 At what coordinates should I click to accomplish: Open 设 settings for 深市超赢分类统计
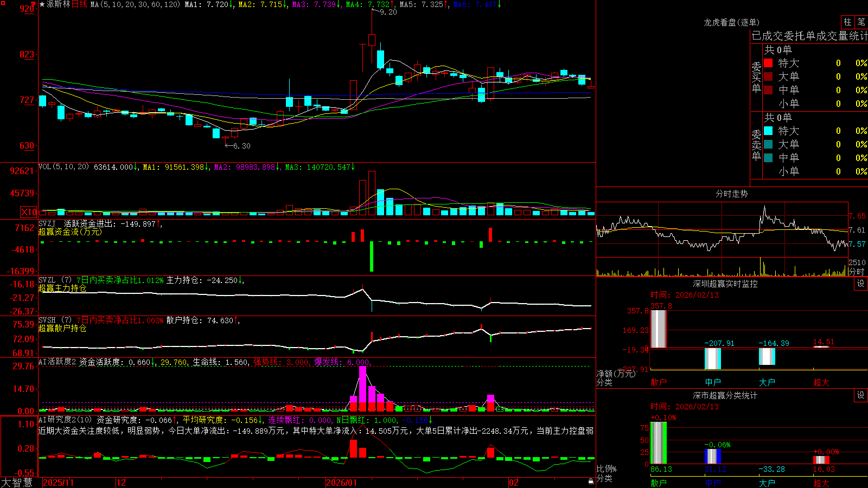861,395
